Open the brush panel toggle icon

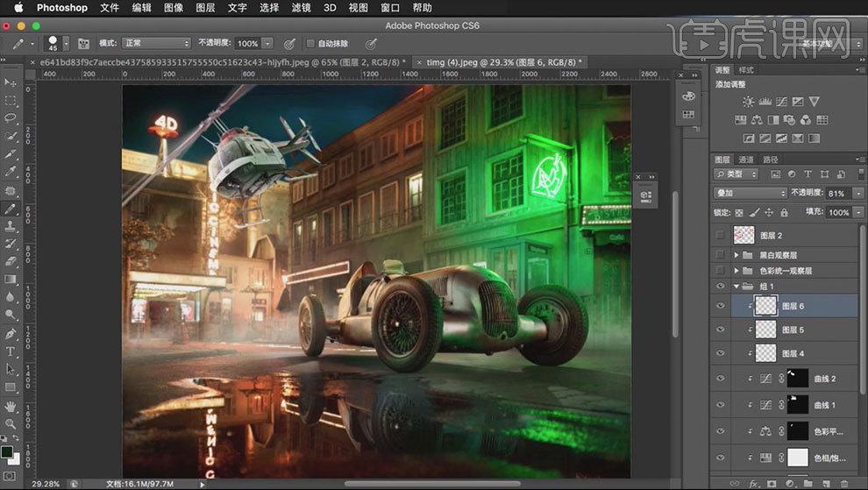click(x=83, y=43)
